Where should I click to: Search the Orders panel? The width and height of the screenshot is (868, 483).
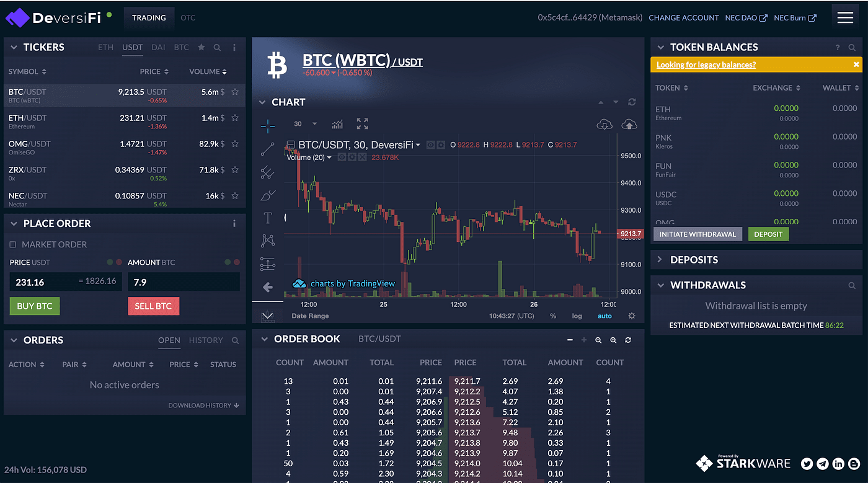click(x=235, y=340)
